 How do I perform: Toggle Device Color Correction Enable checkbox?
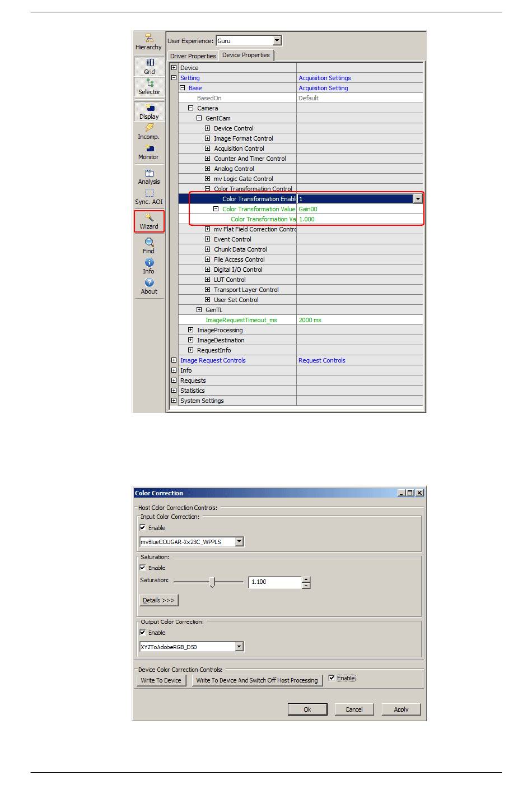[x=332, y=678]
